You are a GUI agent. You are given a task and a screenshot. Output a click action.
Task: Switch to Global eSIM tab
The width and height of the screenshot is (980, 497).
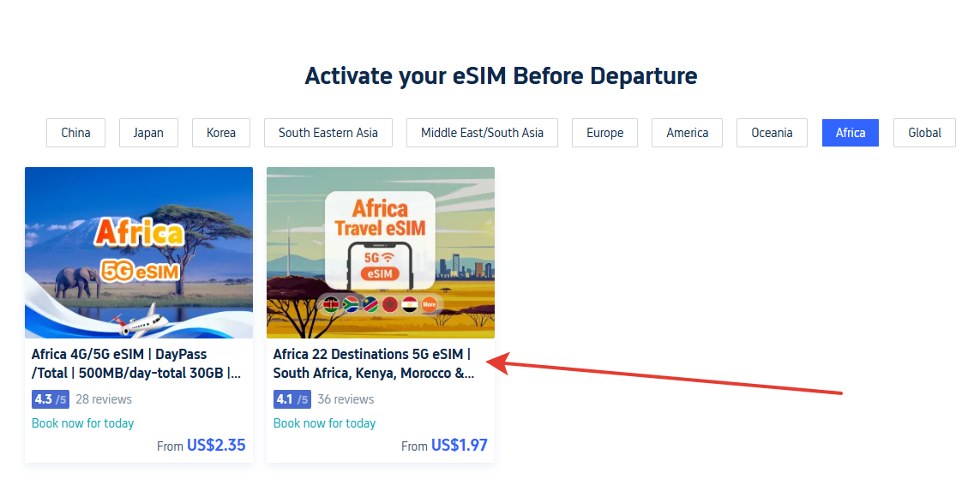925,133
